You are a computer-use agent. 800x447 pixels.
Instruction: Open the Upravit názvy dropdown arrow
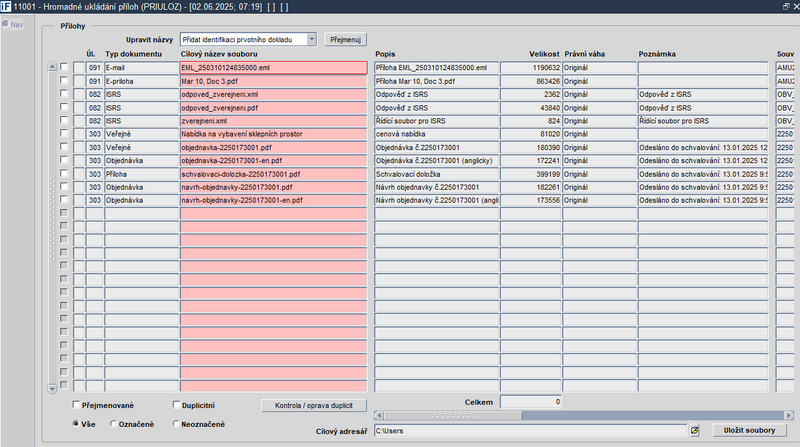pyautogui.click(x=311, y=39)
